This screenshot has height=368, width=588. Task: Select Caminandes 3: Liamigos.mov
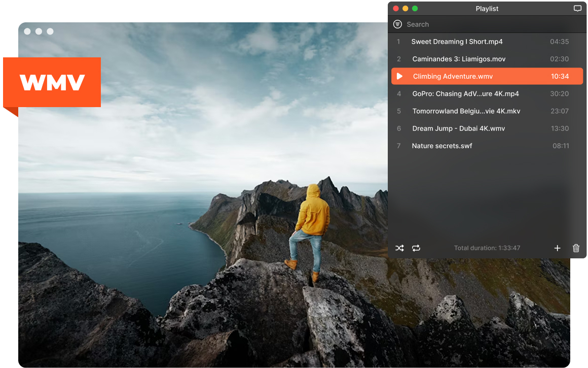coord(487,59)
